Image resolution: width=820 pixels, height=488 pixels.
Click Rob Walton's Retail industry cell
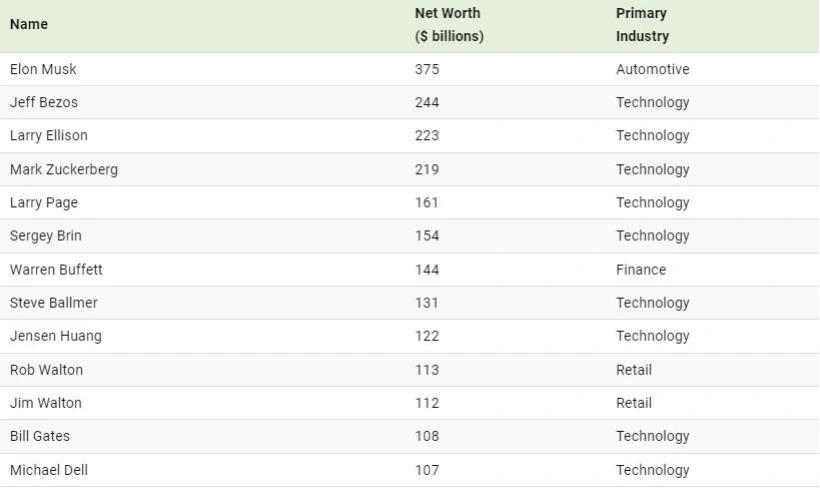click(634, 370)
